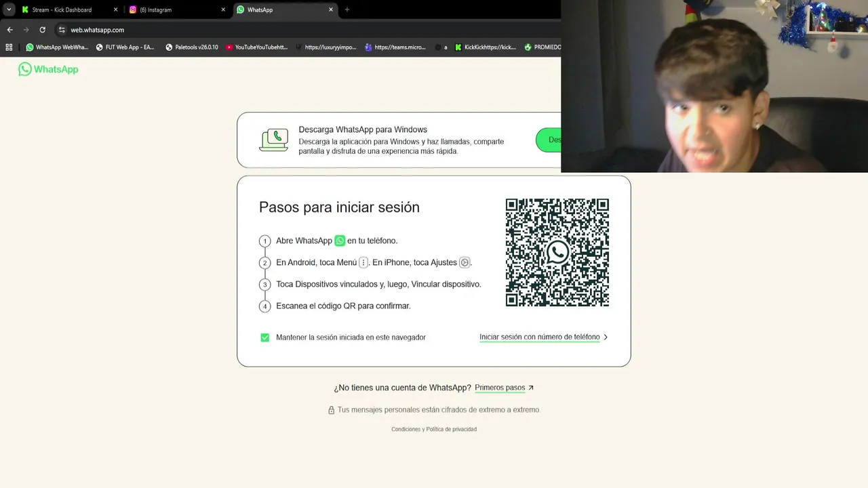Viewport: 868px width, 488px height.
Task: Uncheck Mantener la sesión iniciada checkbox
Action: click(x=265, y=338)
